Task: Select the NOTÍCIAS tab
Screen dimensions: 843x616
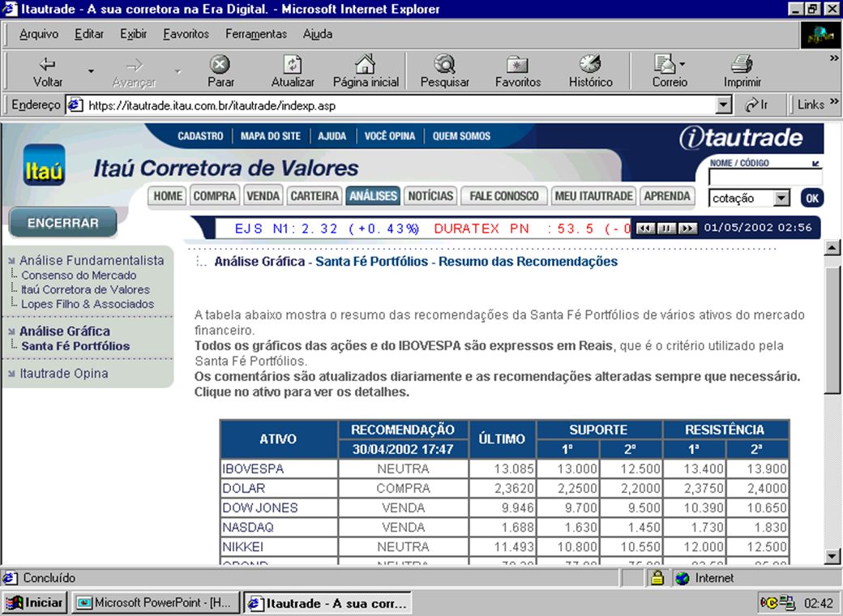Action: [430, 196]
